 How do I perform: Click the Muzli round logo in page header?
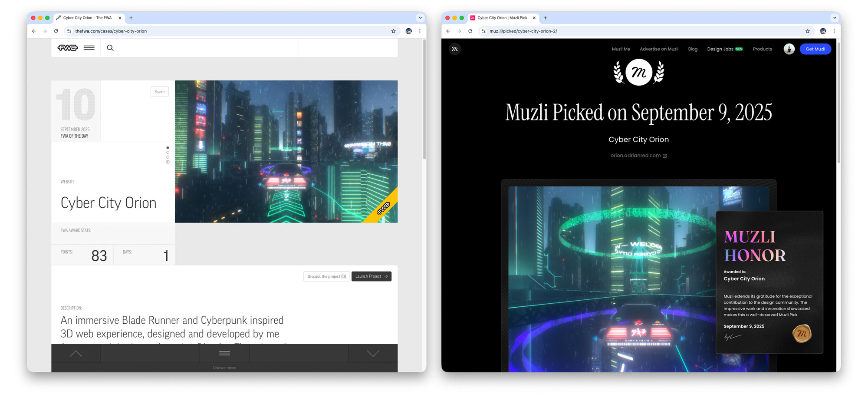(x=455, y=49)
